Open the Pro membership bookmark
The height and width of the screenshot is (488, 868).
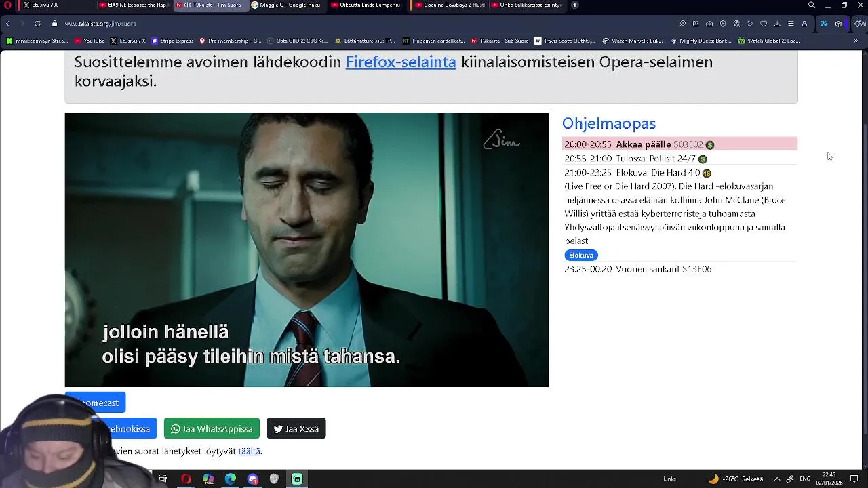[230, 41]
